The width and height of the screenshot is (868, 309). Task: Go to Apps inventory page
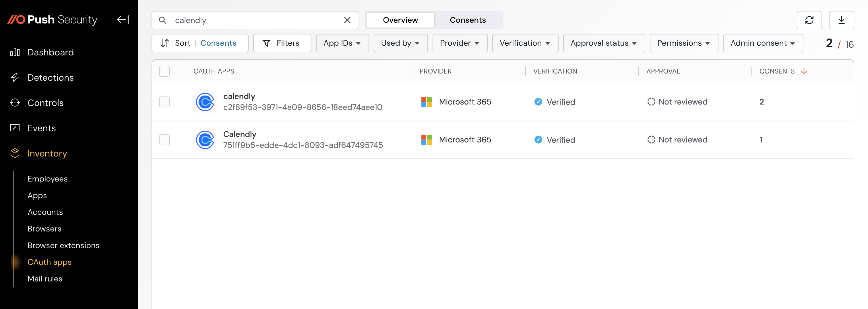[x=37, y=196]
